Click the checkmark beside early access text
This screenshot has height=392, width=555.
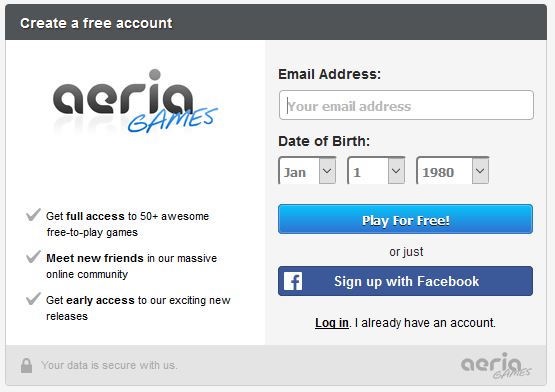tap(33, 299)
